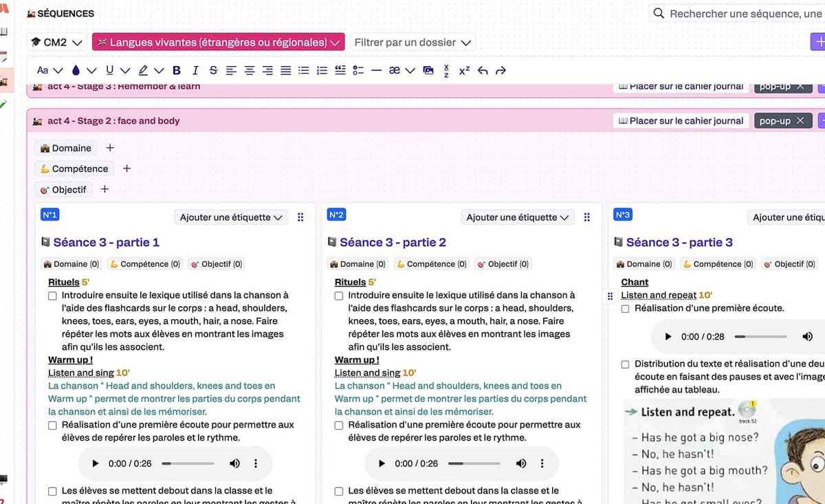Apply superscript formatting
Viewport: 825px width, 504px height.
pyautogui.click(x=464, y=70)
